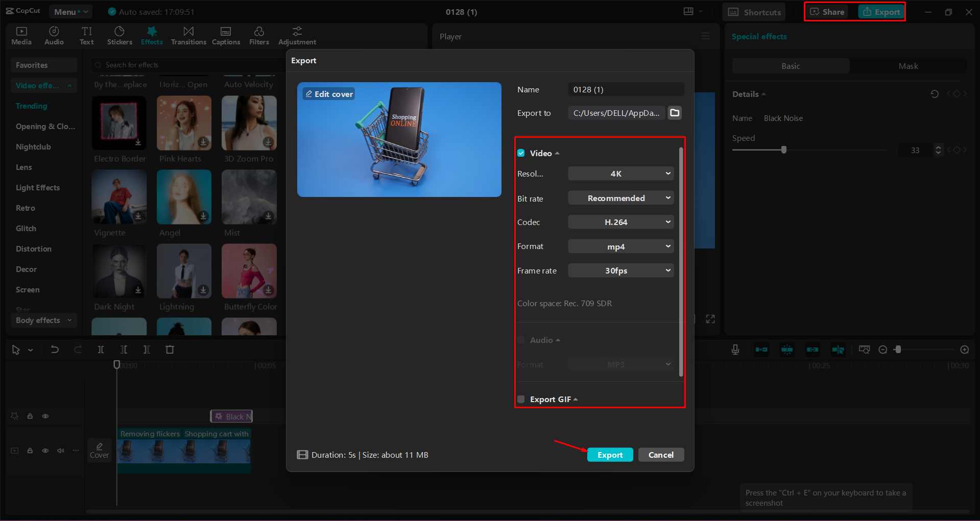The height and width of the screenshot is (521, 980).
Task: Click the browse folder icon for export path
Action: (675, 113)
